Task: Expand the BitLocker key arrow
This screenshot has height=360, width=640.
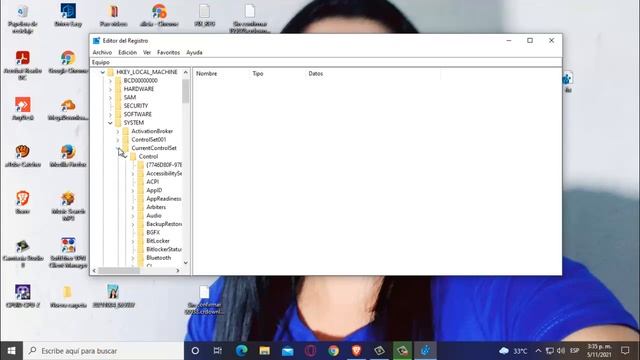Action: tap(133, 241)
